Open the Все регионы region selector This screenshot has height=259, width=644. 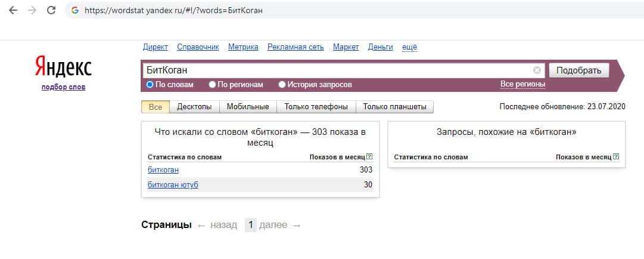522,84
